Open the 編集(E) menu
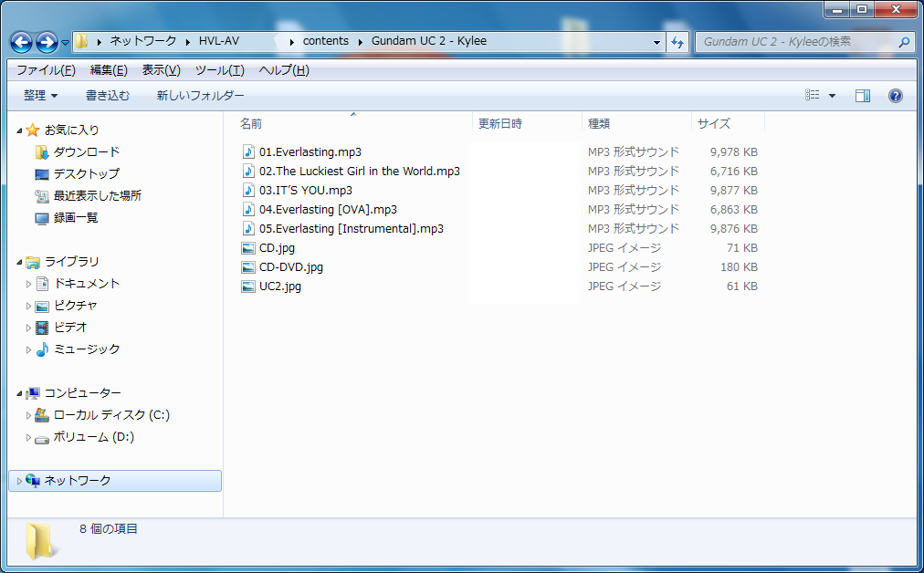This screenshot has height=573, width=924. (109, 70)
